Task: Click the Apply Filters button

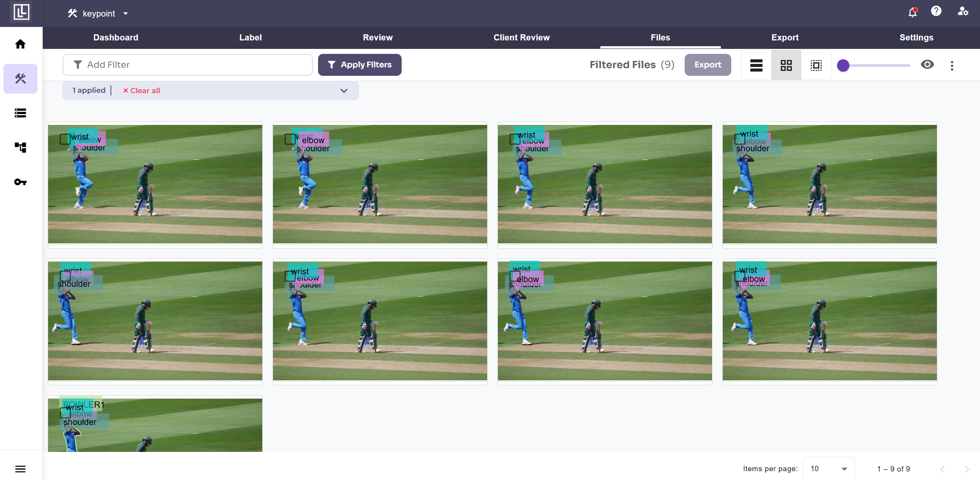Action: tap(360, 65)
